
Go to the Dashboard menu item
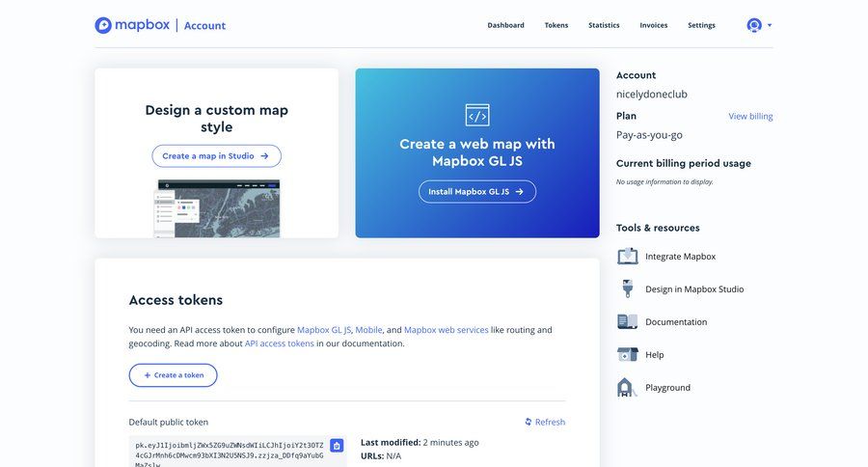point(505,25)
